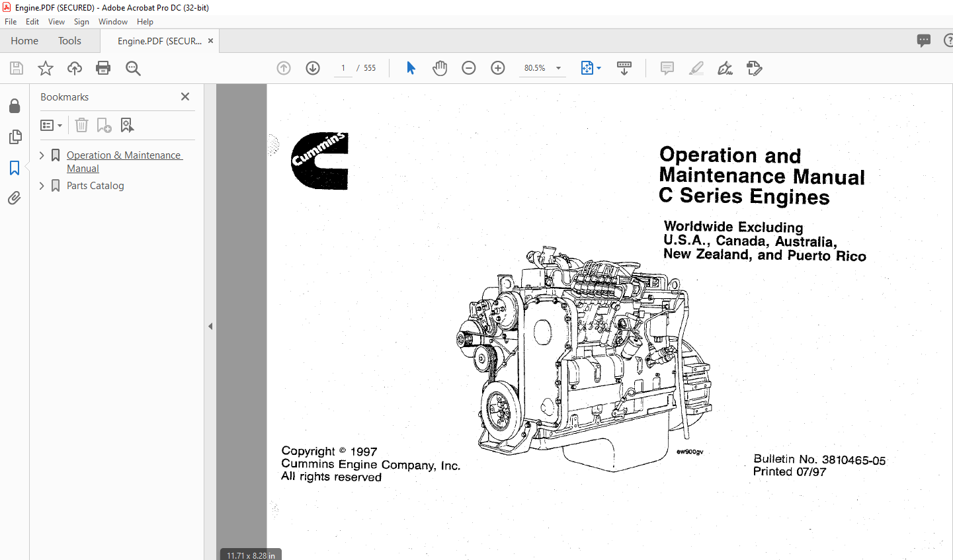Select the Highlight text tool
Image resolution: width=953 pixels, height=560 pixels.
696,68
